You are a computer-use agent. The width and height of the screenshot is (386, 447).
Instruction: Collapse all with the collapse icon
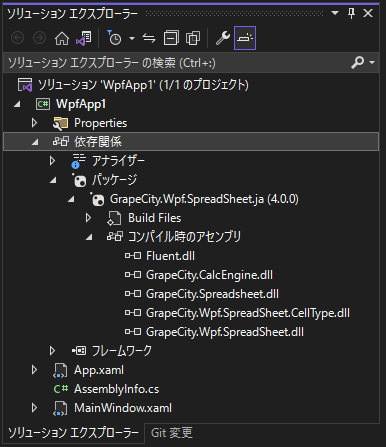pos(171,38)
